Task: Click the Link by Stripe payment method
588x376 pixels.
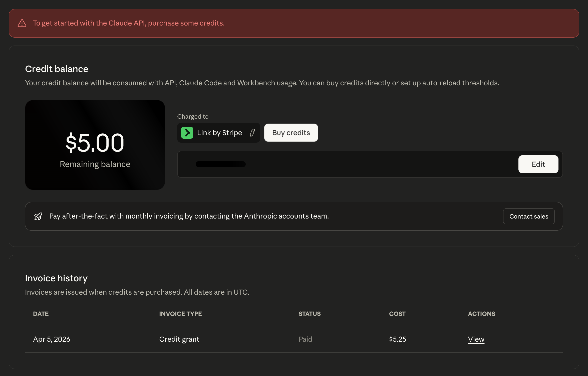Action: pyautogui.click(x=219, y=133)
